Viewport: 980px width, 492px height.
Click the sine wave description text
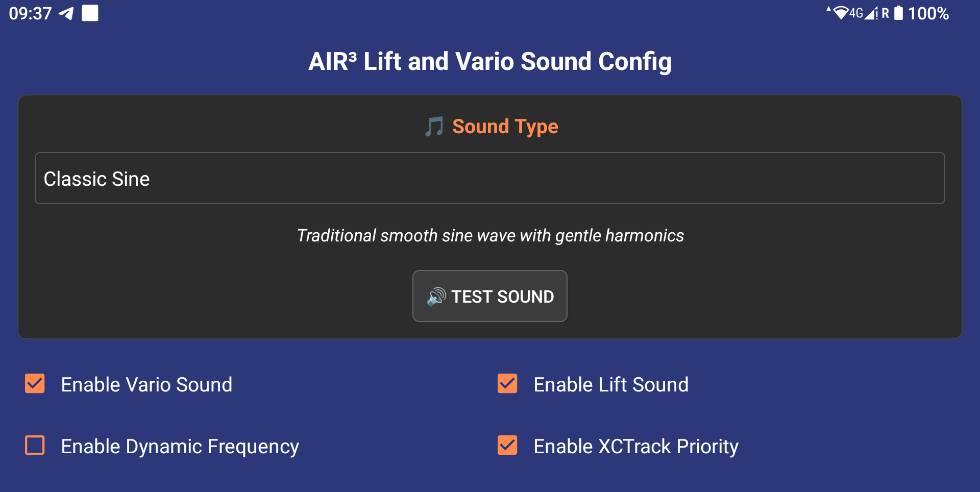pyautogui.click(x=490, y=236)
